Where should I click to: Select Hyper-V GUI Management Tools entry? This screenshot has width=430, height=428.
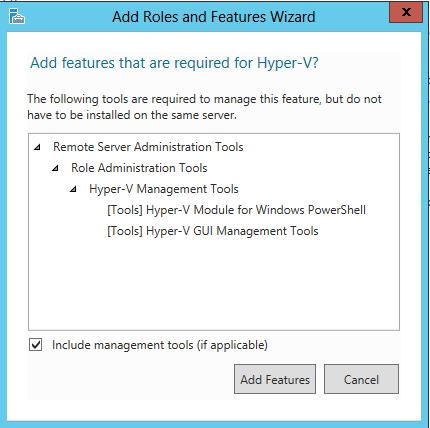(x=213, y=231)
